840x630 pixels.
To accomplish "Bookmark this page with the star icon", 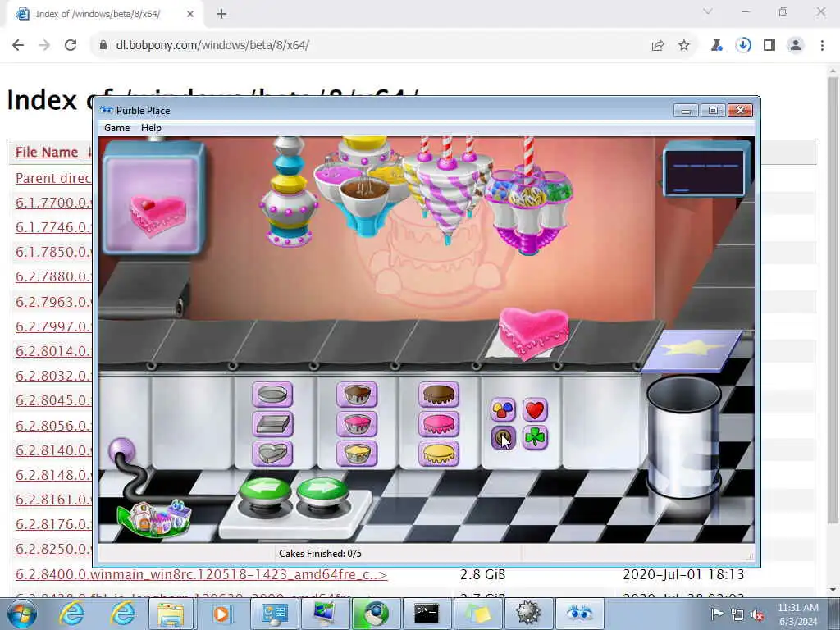I will (x=684, y=46).
